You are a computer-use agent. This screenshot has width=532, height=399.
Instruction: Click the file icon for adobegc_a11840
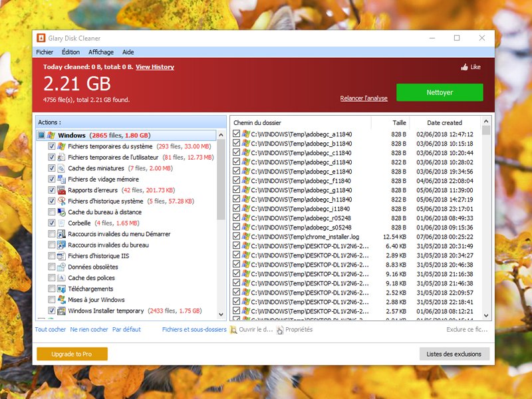(x=245, y=134)
